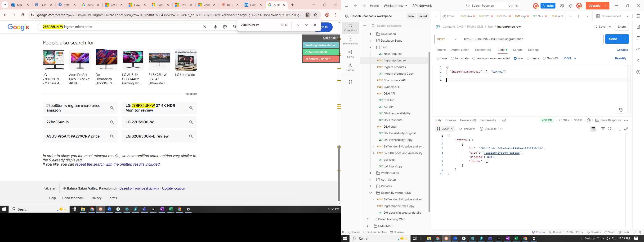This screenshot has height=242, width=644.
Task: Open Postman notifications bell
Action: [571, 6]
